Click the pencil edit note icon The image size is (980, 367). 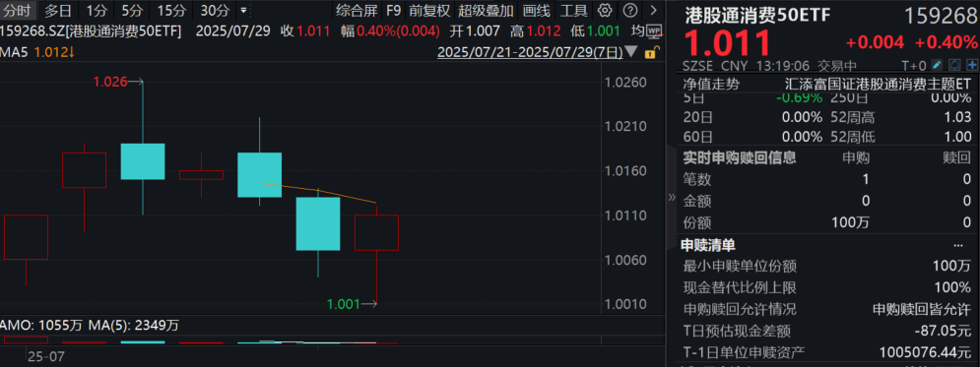click(938, 65)
